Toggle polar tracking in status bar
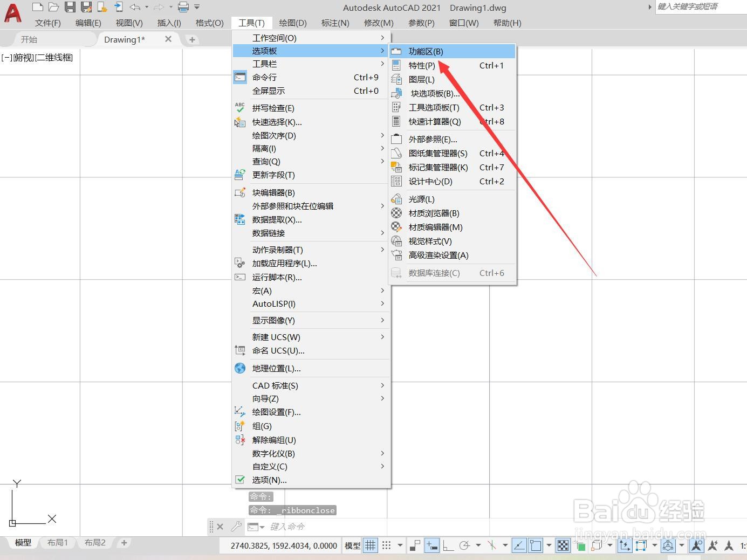Screen dimensions: 747x560 click(x=465, y=545)
